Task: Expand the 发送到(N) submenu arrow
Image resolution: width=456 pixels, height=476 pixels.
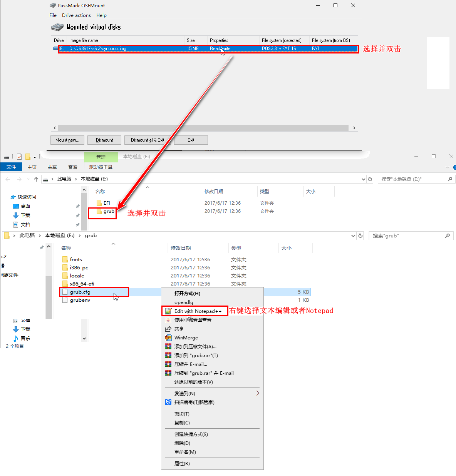Action: pos(258,393)
